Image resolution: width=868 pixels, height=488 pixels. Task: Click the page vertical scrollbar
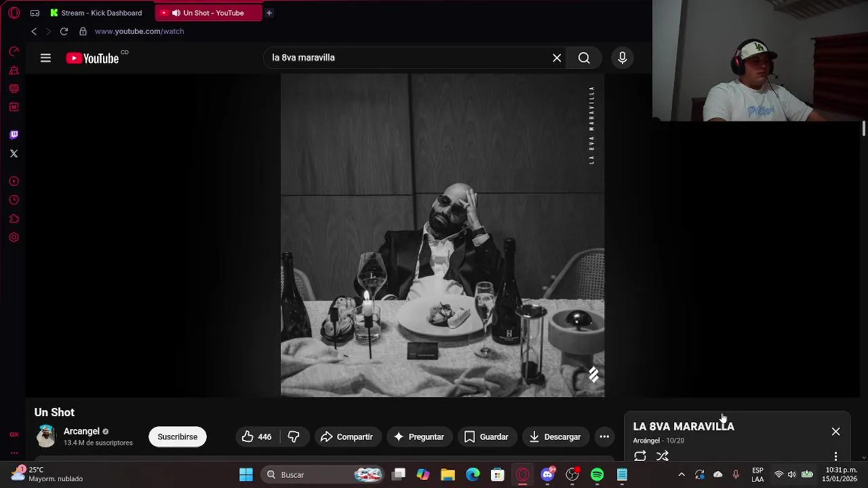pos(864,128)
